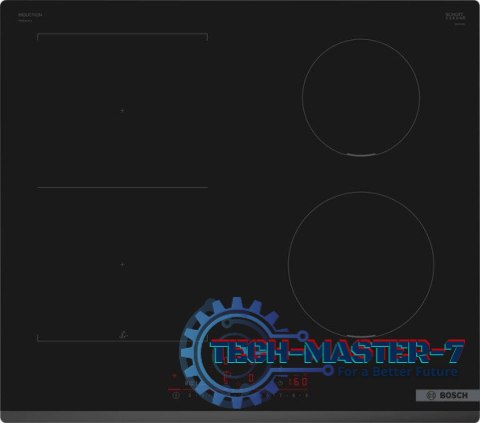
Task: Click the upper flex zone cross marker
Action: [x=122, y=110]
